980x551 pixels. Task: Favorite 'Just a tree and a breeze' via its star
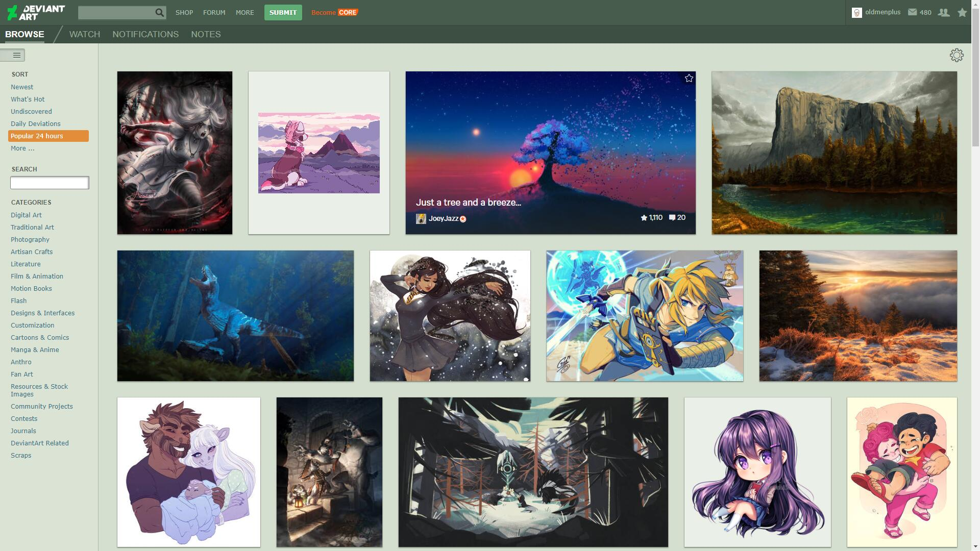point(689,78)
